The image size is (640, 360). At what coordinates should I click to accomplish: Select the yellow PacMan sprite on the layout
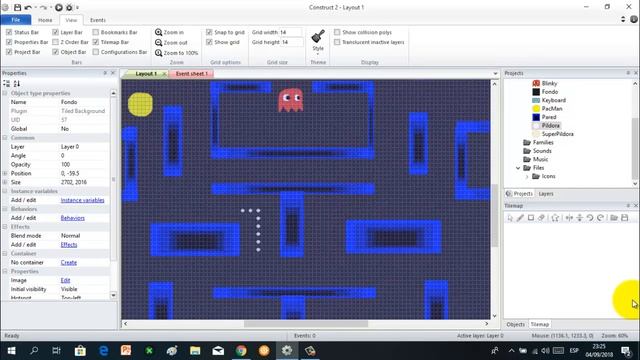140,104
